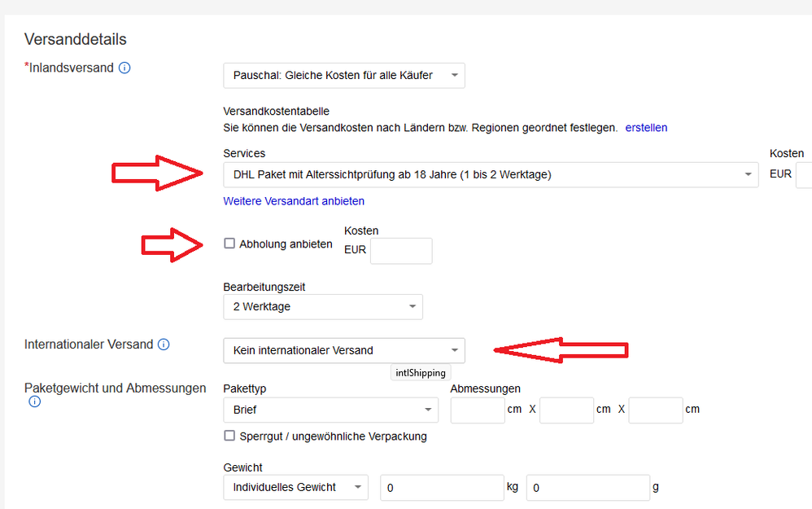
Task: Click Weitere Versandart anbieten link
Action: [x=294, y=200]
